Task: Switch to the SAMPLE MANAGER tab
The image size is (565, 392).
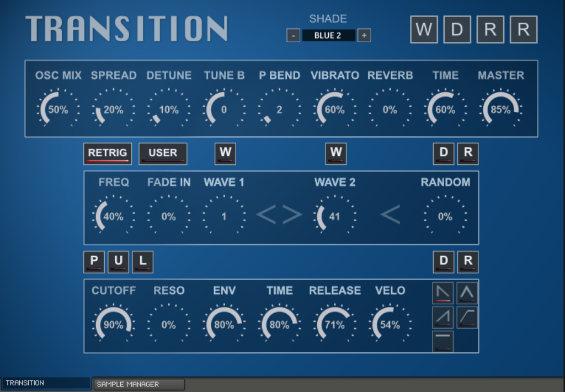Action: pyautogui.click(x=138, y=383)
